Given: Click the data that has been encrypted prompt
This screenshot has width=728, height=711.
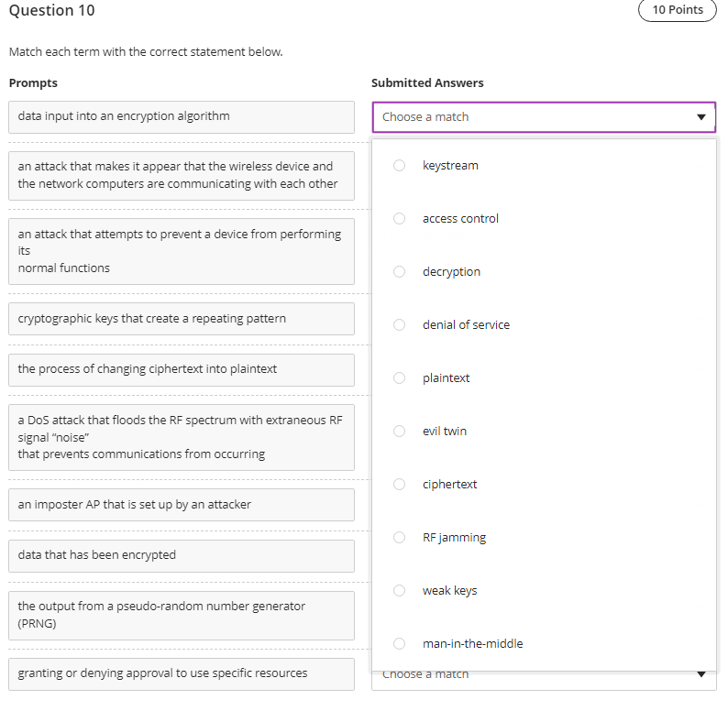Looking at the screenshot, I should point(181,555).
